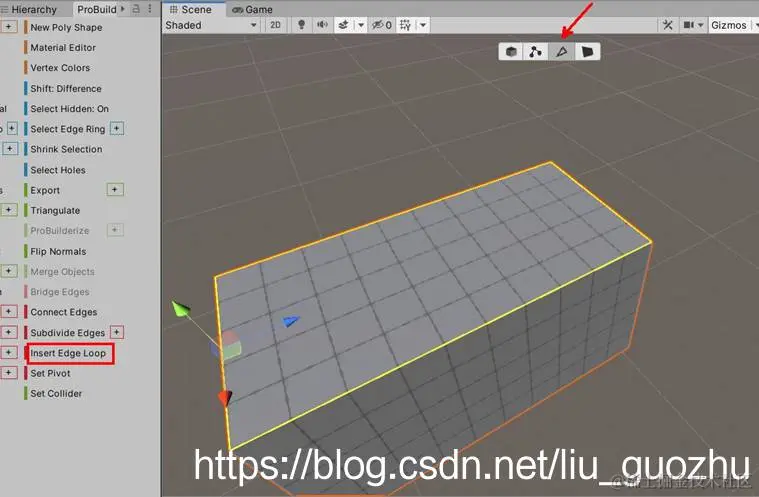Click tab overflow arrow beside ProBuild
This screenshot has height=497, width=759.
coord(122,9)
